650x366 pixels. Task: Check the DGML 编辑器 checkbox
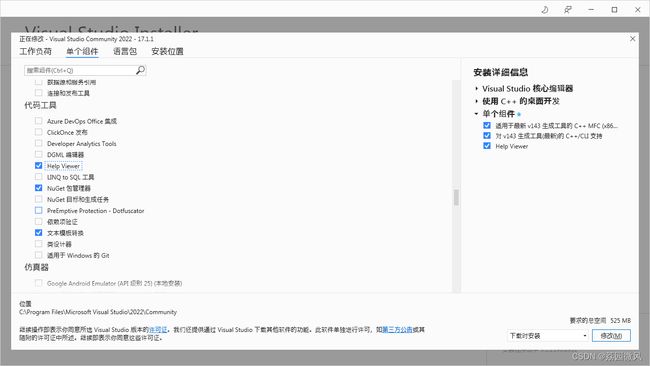coord(39,154)
